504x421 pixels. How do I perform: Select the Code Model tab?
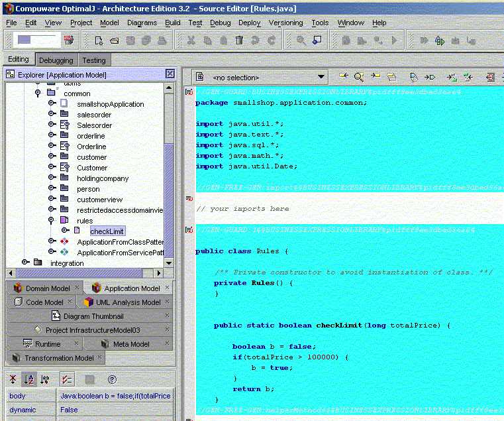(x=42, y=302)
